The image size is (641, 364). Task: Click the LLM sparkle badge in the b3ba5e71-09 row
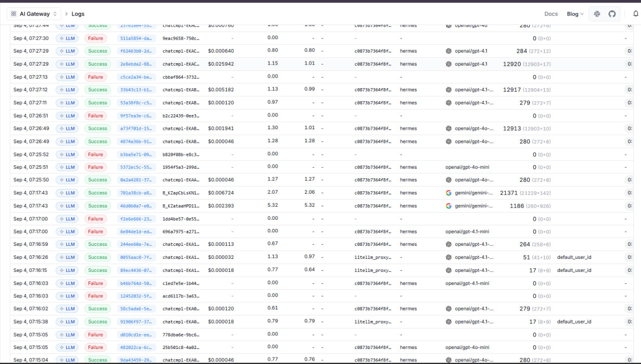tap(67, 154)
